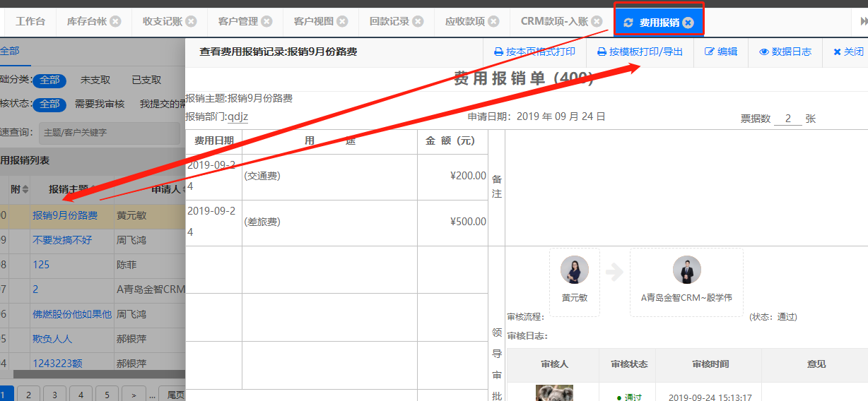
Task: Click the 票据数 value field
Action: (x=787, y=119)
